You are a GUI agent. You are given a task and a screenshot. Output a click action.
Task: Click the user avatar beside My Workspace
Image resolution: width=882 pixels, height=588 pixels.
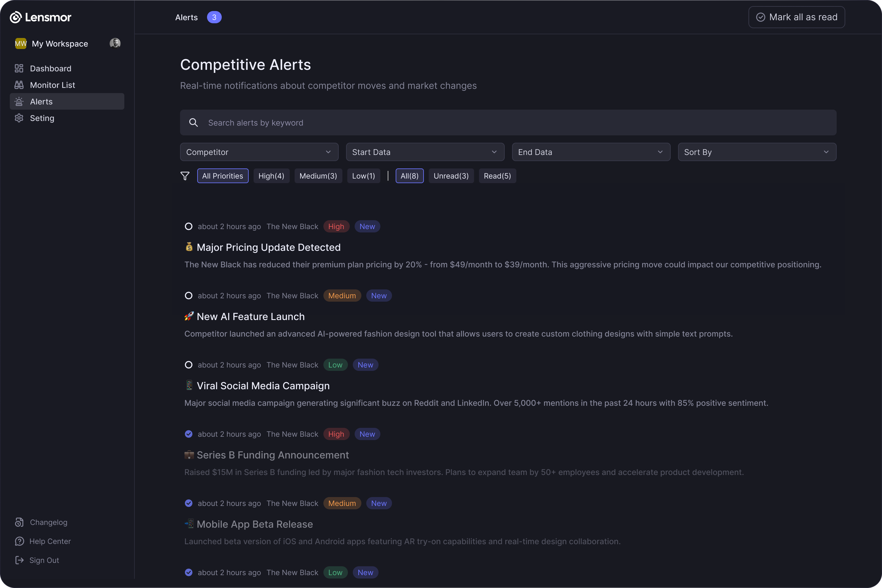[115, 43]
